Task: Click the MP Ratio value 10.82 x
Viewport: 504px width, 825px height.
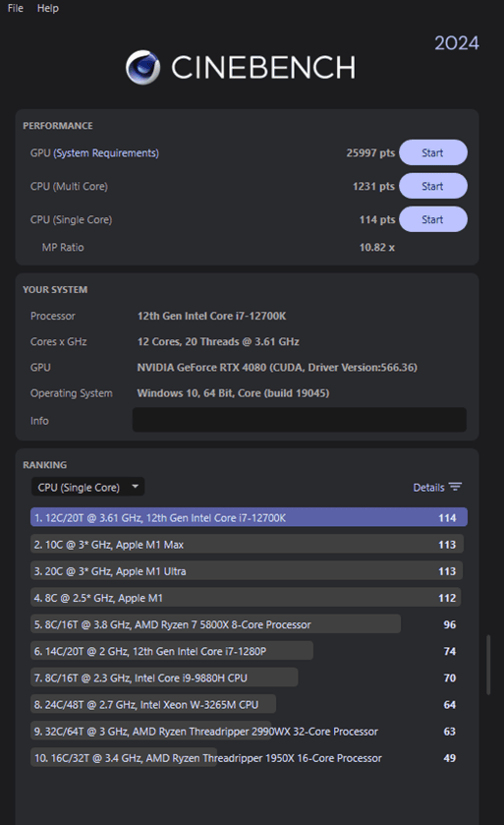Action: coord(377,247)
